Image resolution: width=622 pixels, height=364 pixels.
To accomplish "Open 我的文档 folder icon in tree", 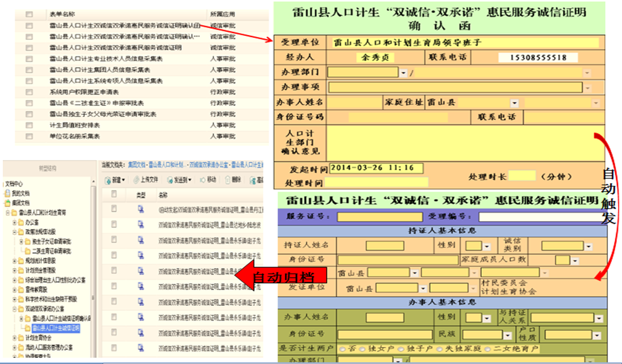I will (8, 193).
